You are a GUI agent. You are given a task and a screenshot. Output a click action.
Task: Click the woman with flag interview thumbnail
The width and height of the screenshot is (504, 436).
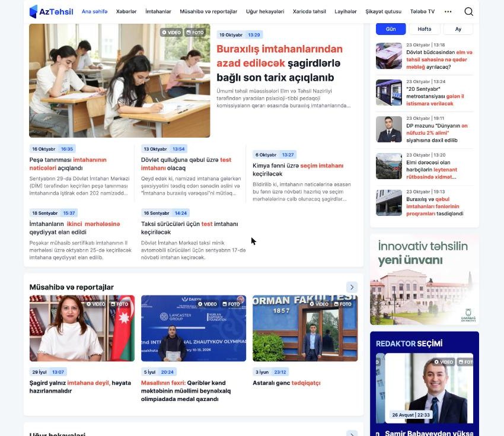coord(82,328)
